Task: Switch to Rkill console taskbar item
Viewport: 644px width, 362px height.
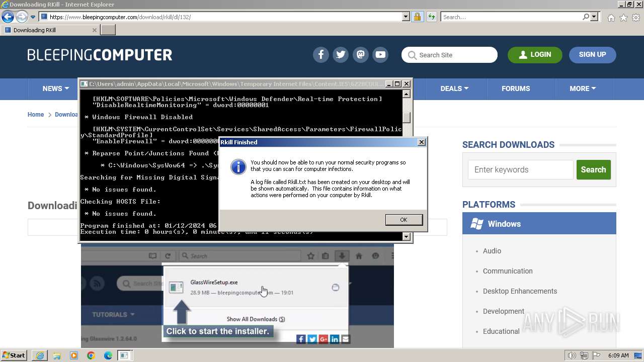Action: [x=124, y=355]
